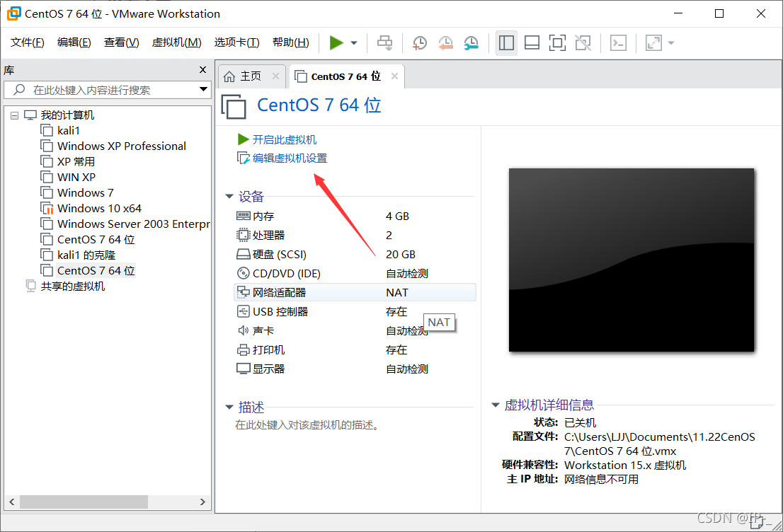
Task: Click the 网络适配器 network adapter row
Action: [355, 292]
